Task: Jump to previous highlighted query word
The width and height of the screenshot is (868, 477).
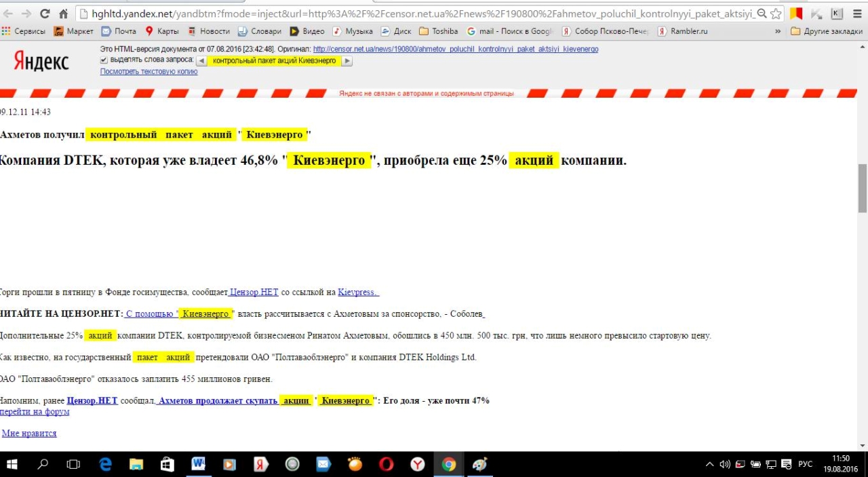Action: tap(201, 60)
